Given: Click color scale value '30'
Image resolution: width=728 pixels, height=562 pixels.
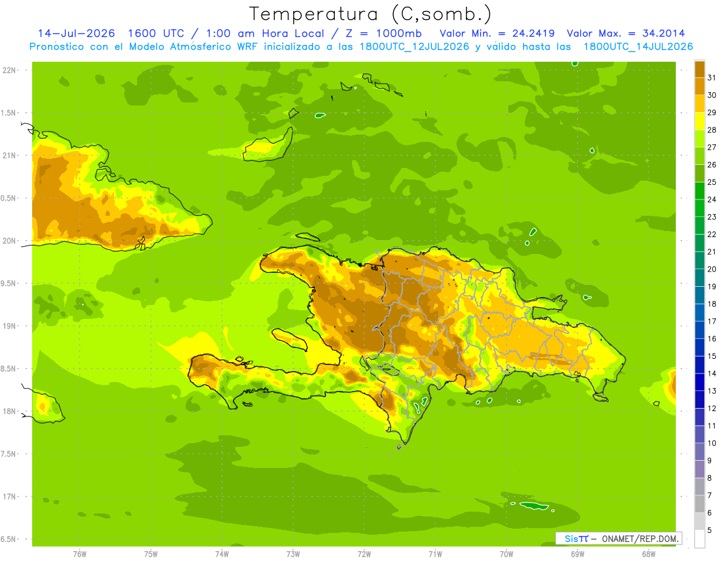Looking at the screenshot, I should [x=712, y=95].
